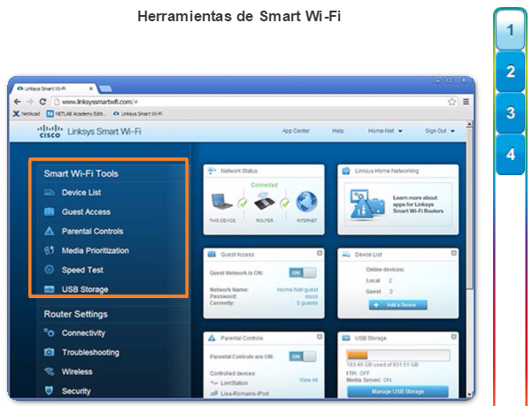Click View All in Parental Controls widget

pyautogui.click(x=308, y=379)
